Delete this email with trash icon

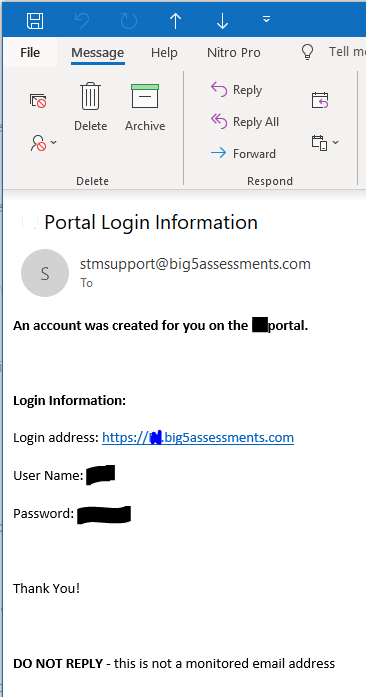point(91,107)
